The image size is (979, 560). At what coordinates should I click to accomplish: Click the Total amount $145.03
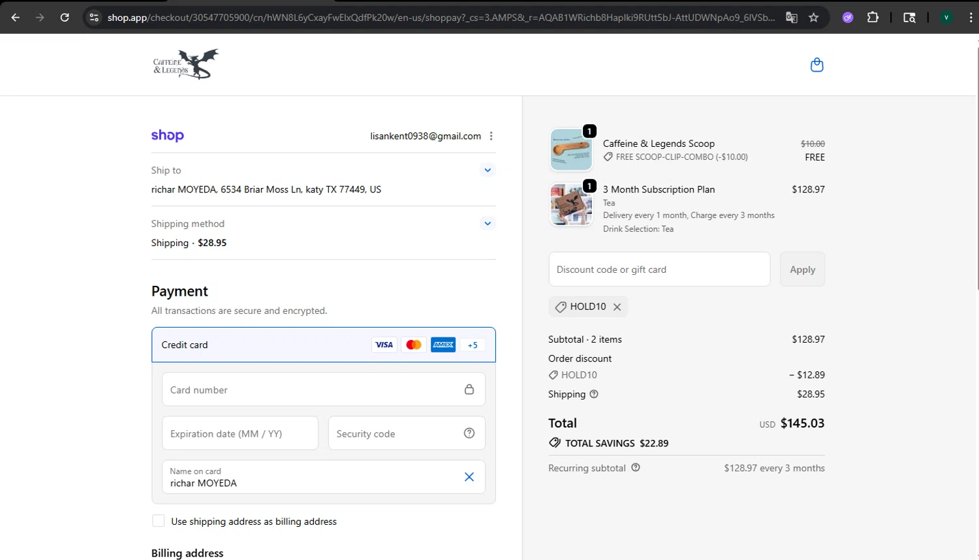[x=802, y=423]
